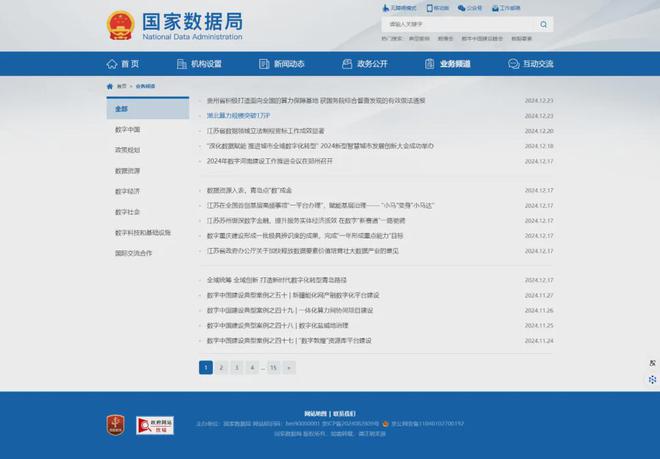660x459 pixels.
Task: Go to page 3 in pagination
Action: point(237,368)
